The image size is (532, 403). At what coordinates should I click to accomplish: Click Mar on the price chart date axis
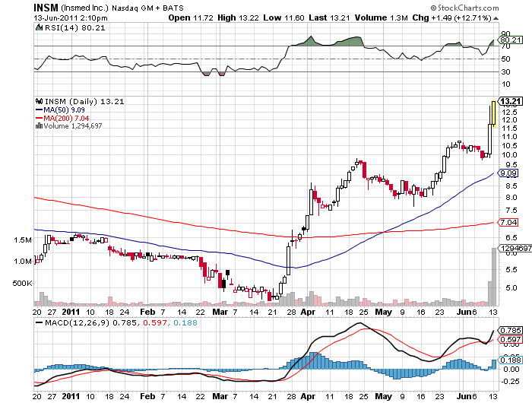pyautogui.click(x=220, y=312)
